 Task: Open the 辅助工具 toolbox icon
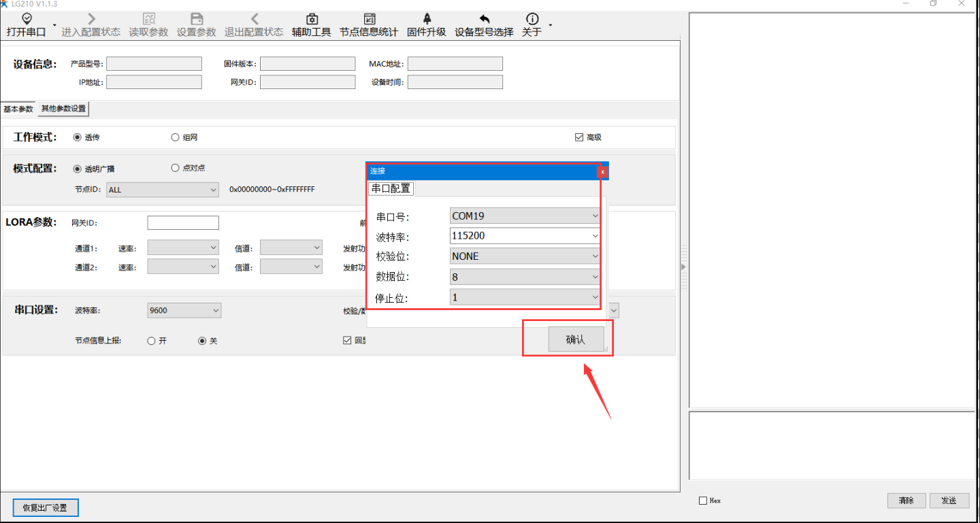tap(312, 19)
